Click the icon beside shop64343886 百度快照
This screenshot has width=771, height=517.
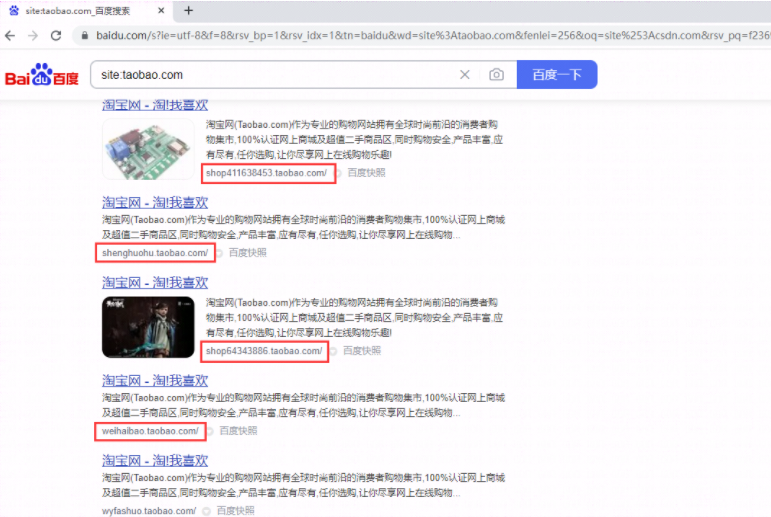(x=333, y=351)
